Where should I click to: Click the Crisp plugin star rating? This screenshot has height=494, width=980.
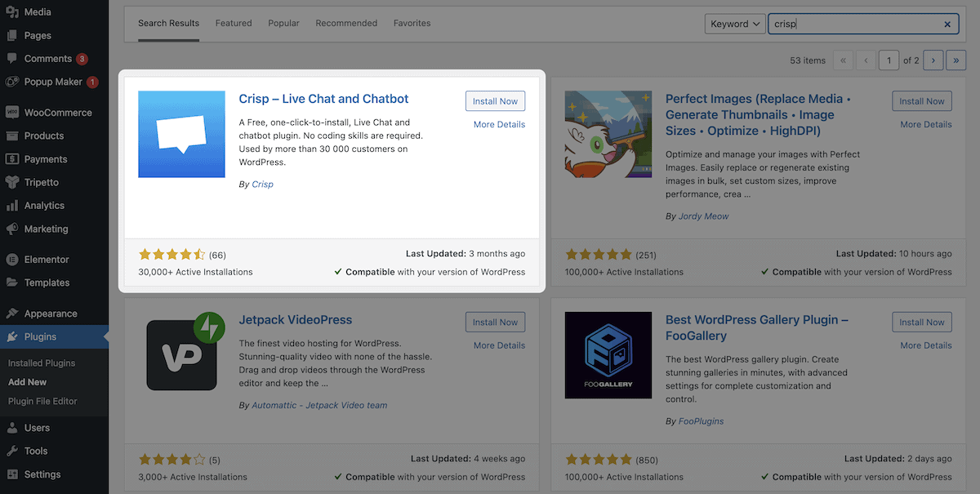pyautogui.click(x=171, y=254)
